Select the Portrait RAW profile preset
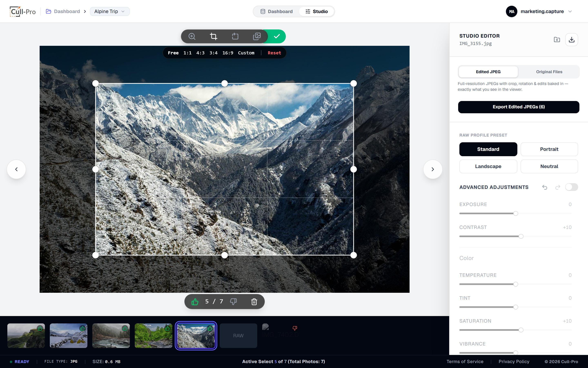Viewport: 588px width, 368px height. (549, 149)
